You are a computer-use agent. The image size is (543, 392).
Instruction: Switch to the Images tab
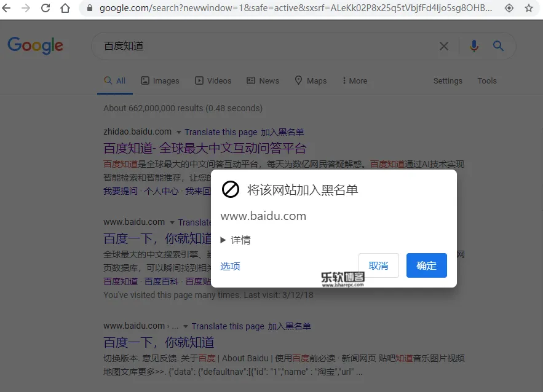coord(160,81)
